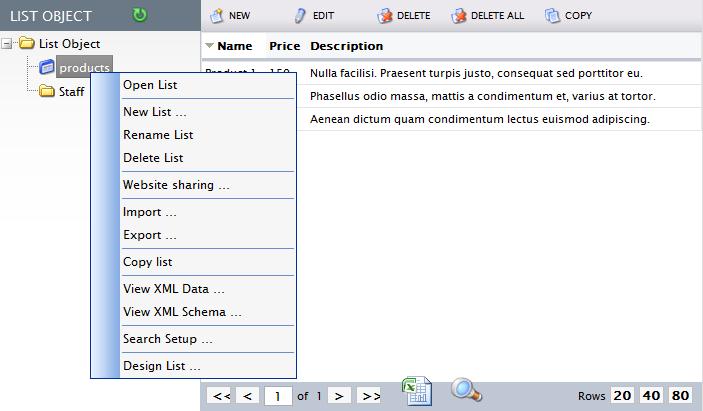Choose Open List from context menu
The height and width of the screenshot is (411, 703).
click(150, 85)
